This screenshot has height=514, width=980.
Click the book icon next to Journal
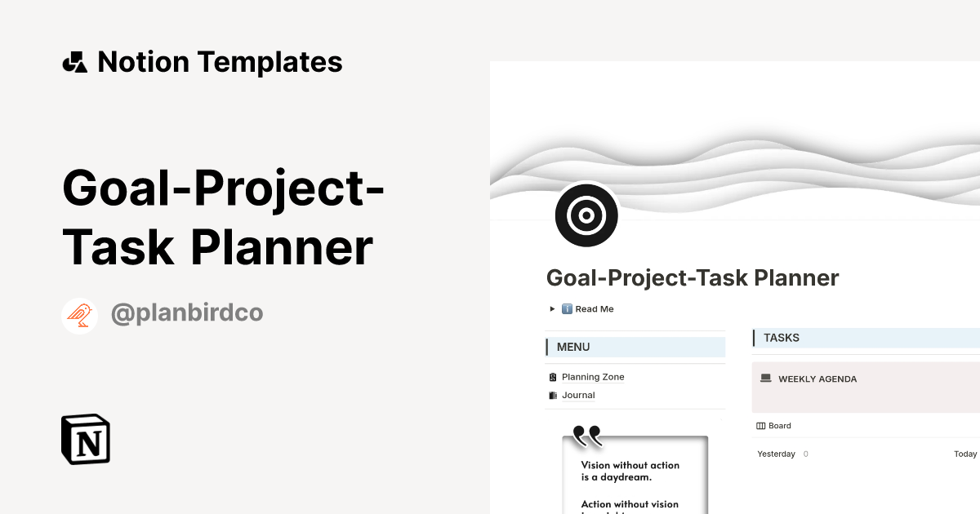pos(552,395)
